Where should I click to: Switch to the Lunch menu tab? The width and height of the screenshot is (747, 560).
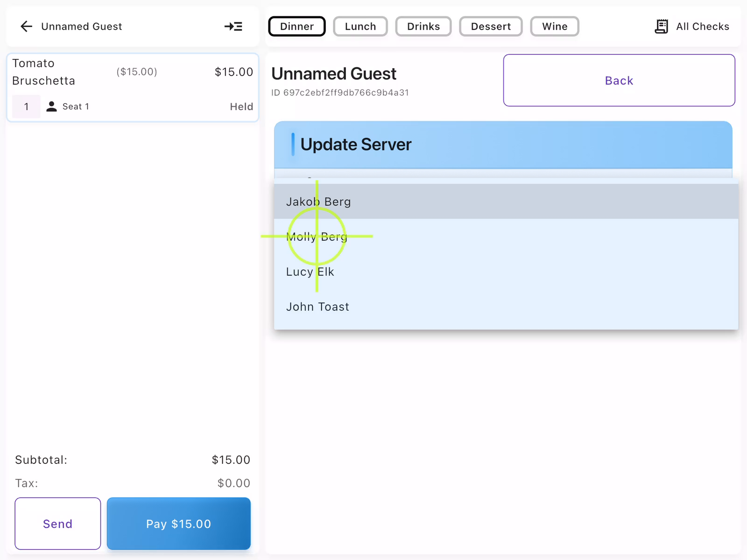tap(360, 26)
